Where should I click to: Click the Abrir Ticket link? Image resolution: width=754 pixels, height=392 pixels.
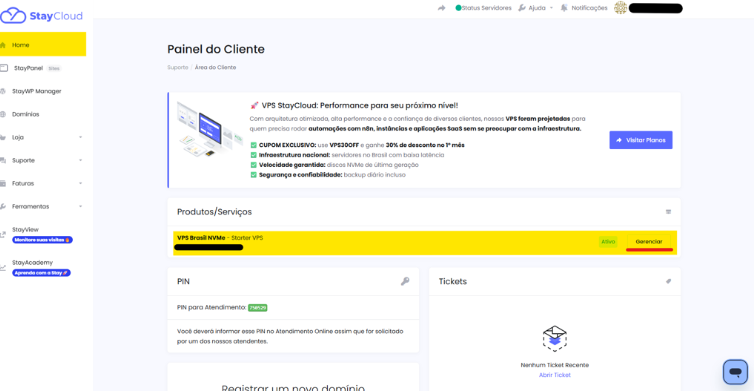pyautogui.click(x=554, y=375)
